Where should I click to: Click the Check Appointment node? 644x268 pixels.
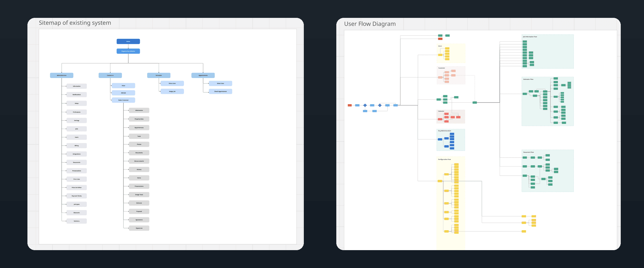click(220, 91)
